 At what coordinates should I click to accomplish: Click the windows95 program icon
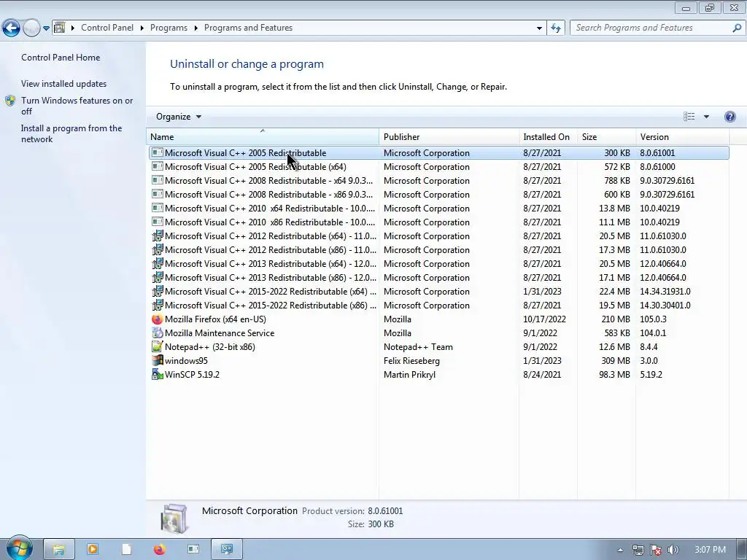click(158, 360)
